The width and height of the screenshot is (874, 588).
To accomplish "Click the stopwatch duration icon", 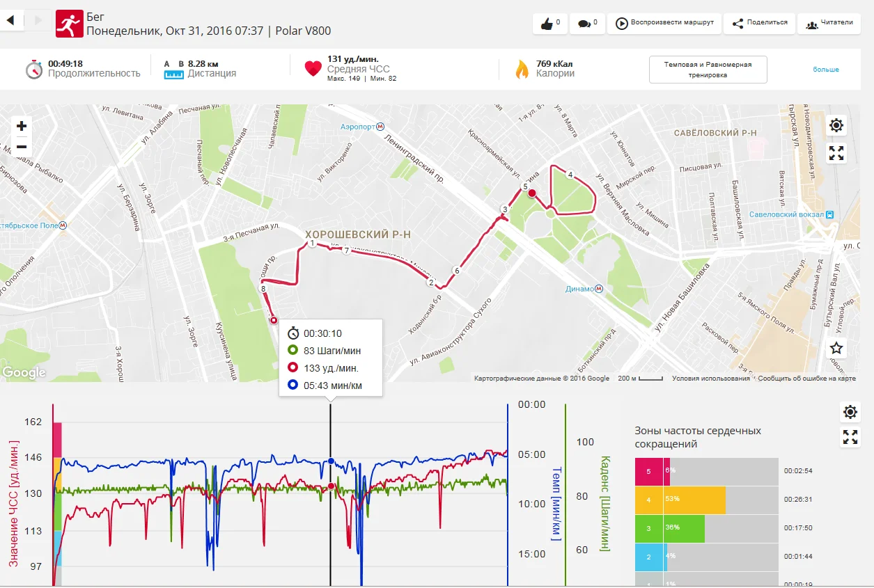I will click(x=35, y=69).
